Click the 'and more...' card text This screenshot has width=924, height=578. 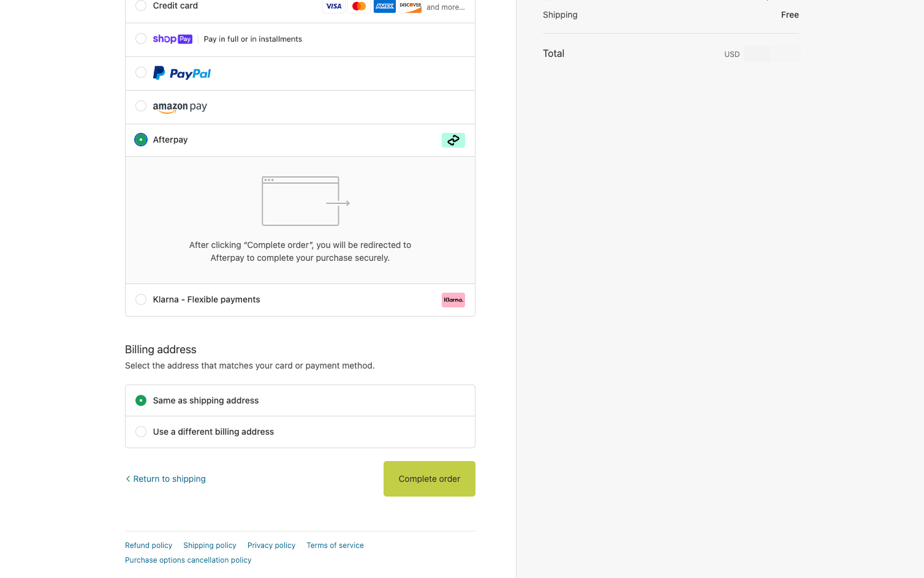pyautogui.click(x=445, y=7)
